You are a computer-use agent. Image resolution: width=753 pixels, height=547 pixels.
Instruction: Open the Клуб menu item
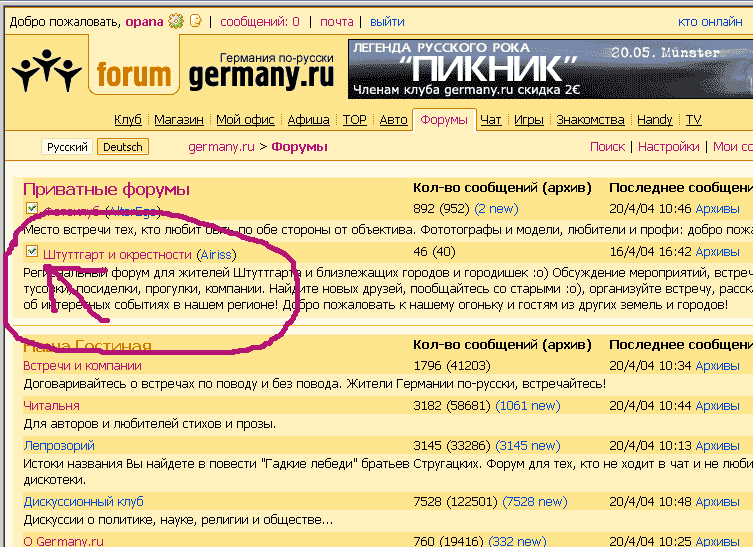click(128, 120)
